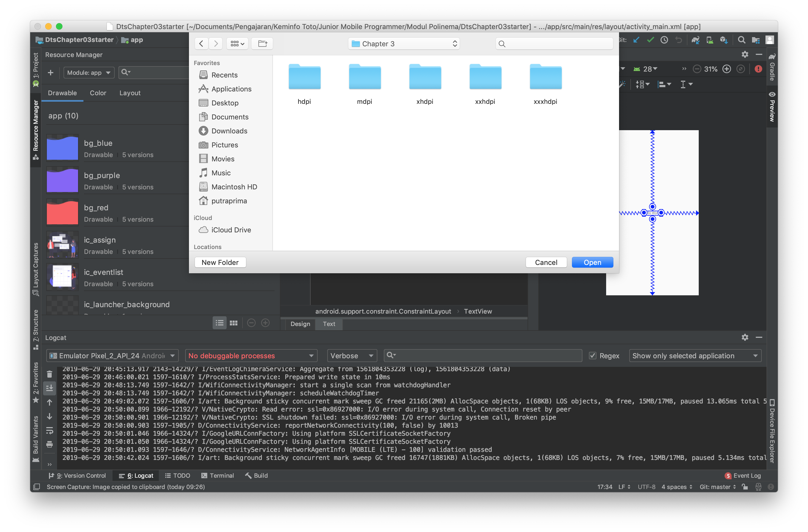The image size is (808, 532).
Task: Toggle Regex checkbox in Logcat toolbar
Action: 592,355
